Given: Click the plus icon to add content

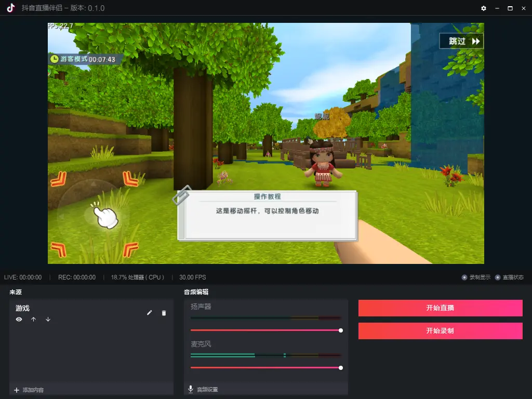Looking at the screenshot, I should click(16, 390).
